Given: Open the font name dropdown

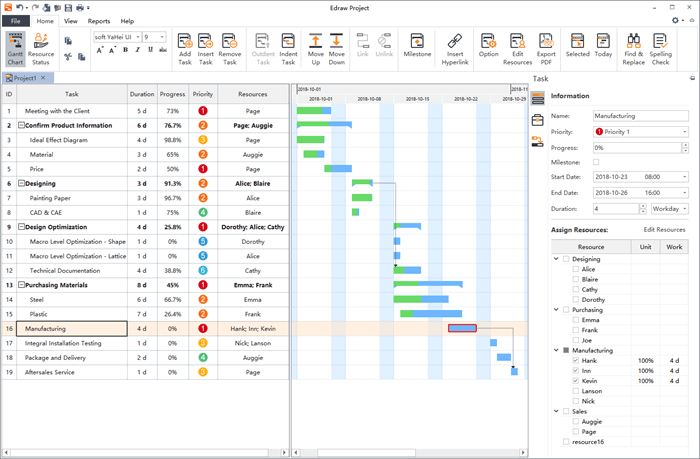Looking at the screenshot, I should click(x=138, y=37).
